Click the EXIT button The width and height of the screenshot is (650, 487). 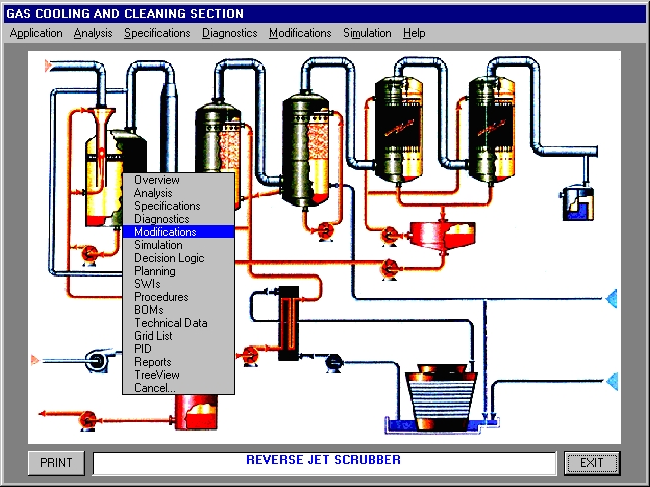(592, 463)
